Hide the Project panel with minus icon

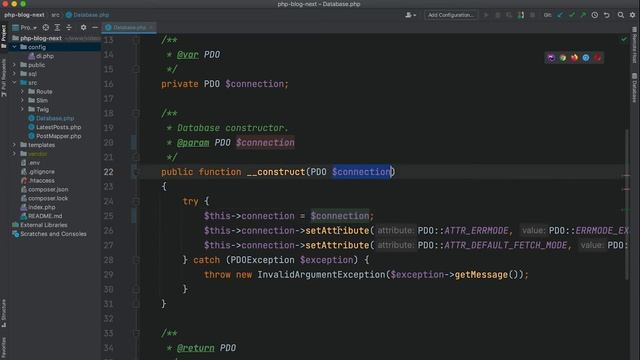(95, 27)
